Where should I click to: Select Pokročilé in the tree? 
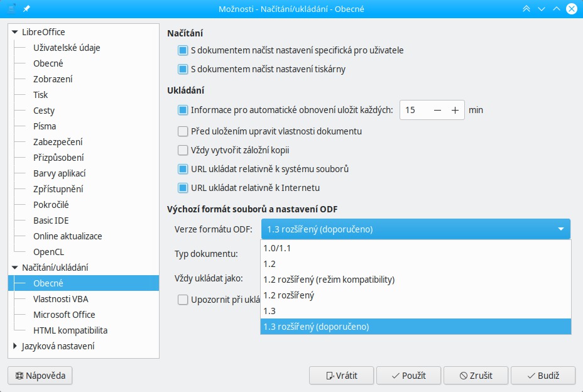(x=51, y=205)
